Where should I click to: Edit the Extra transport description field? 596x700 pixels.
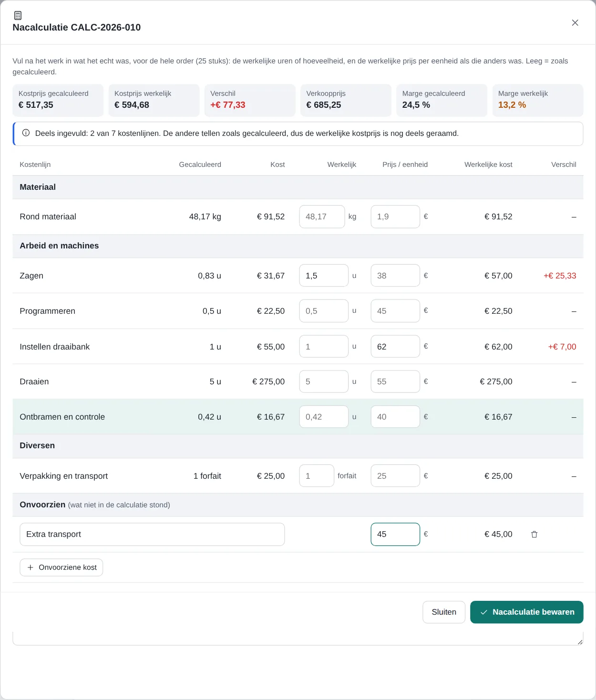click(x=152, y=534)
